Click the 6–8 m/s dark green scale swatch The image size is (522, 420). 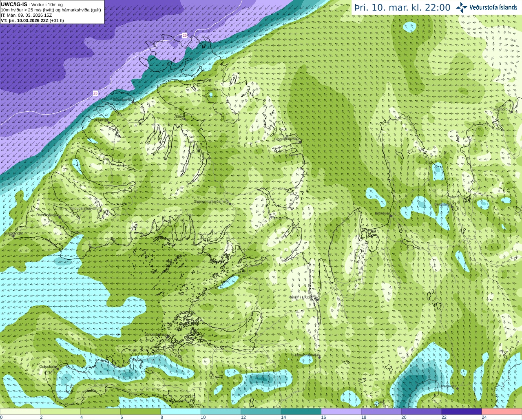click(x=140, y=411)
